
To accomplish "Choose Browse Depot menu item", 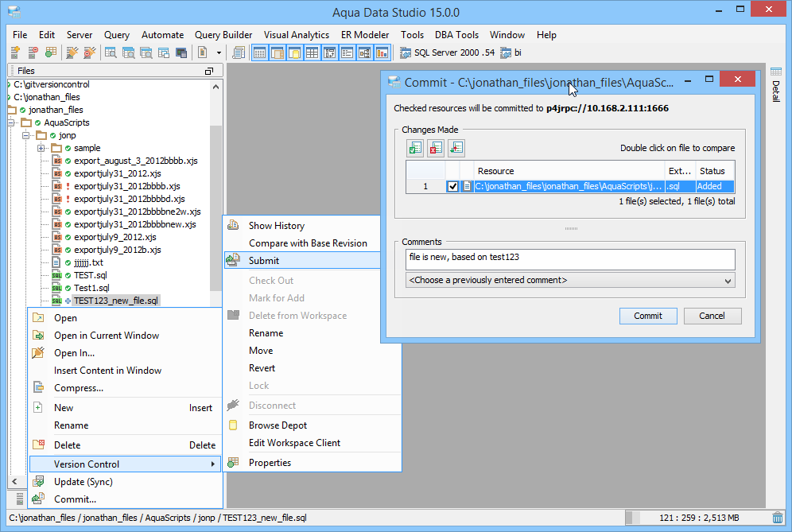I will 313,425.
